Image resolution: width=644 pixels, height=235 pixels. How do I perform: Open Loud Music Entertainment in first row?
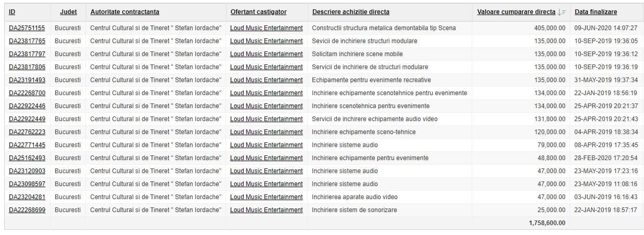(x=266, y=28)
